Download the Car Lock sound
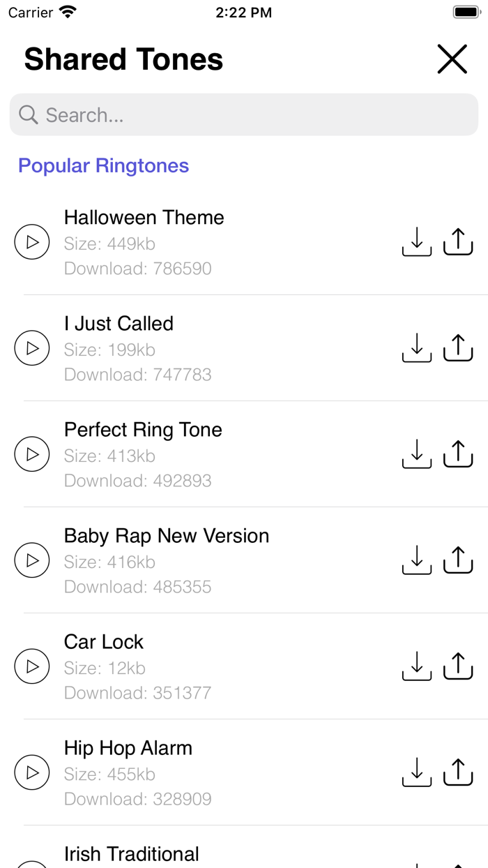The image size is (488, 868). click(x=416, y=666)
